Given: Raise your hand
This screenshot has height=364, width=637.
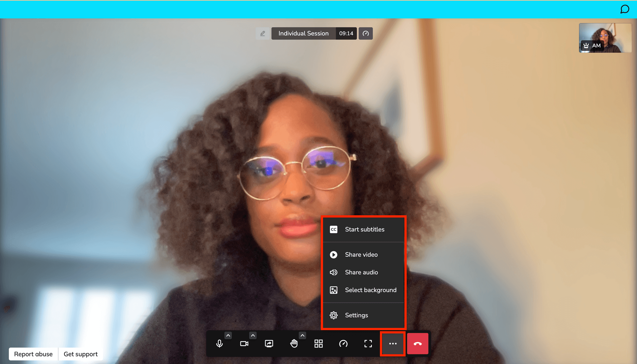Looking at the screenshot, I should 294,344.
